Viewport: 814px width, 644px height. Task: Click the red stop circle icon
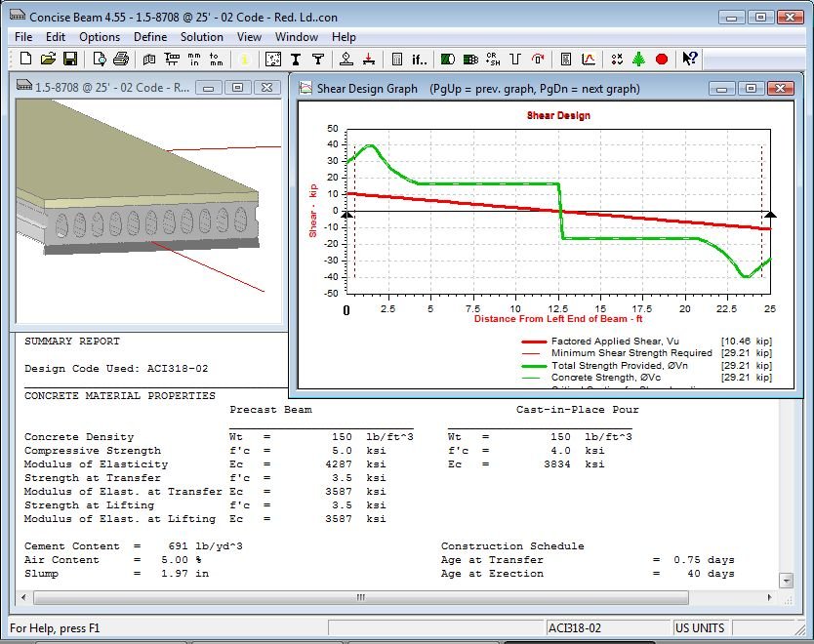tap(662, 59)
